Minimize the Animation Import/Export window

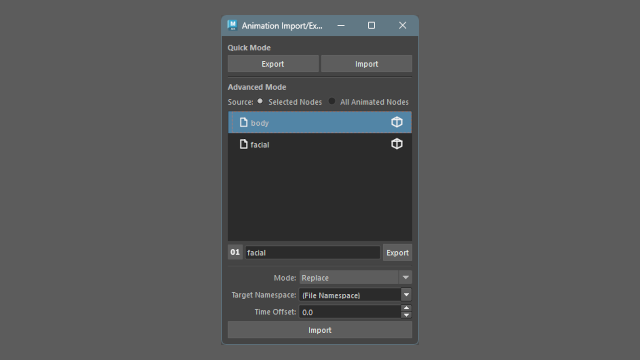[x=341, y=25]
